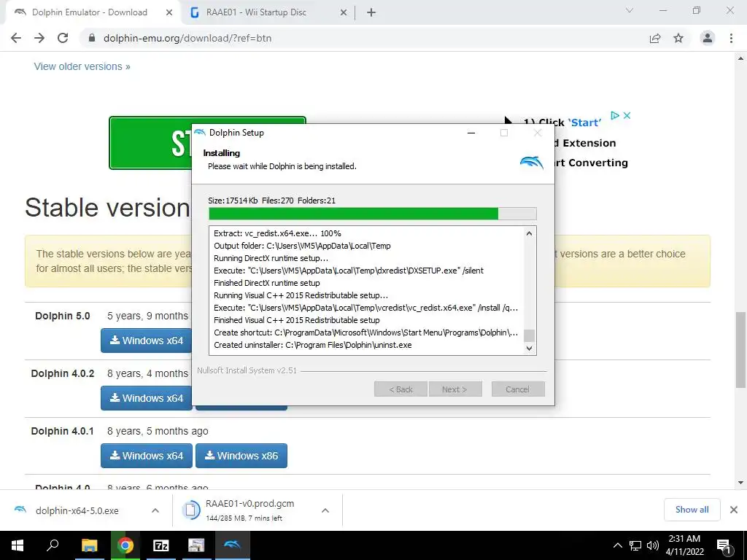The height and width of the screenshot is (560, 747).
Task: Open the network status tray icon
Action: pyautogui.click(x=635, y=545)
